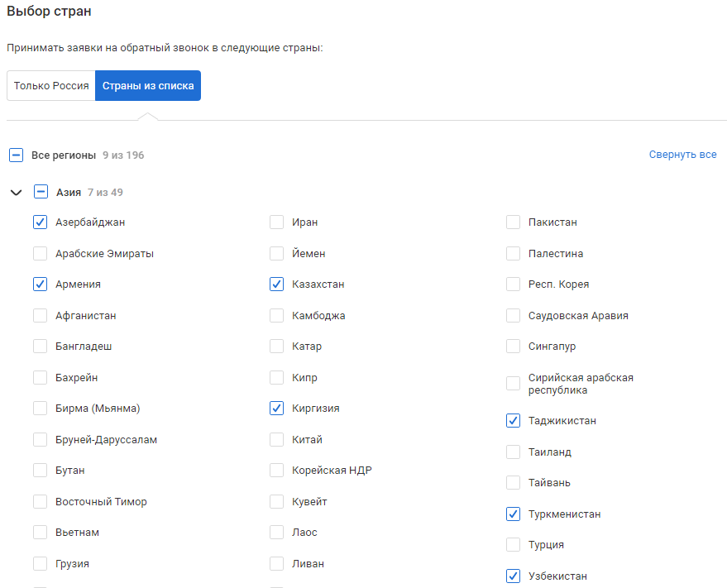The width and height of the screenshot is (727, 588).
Task: Click the Свернуть все link
Action: [x=682, y=155]
